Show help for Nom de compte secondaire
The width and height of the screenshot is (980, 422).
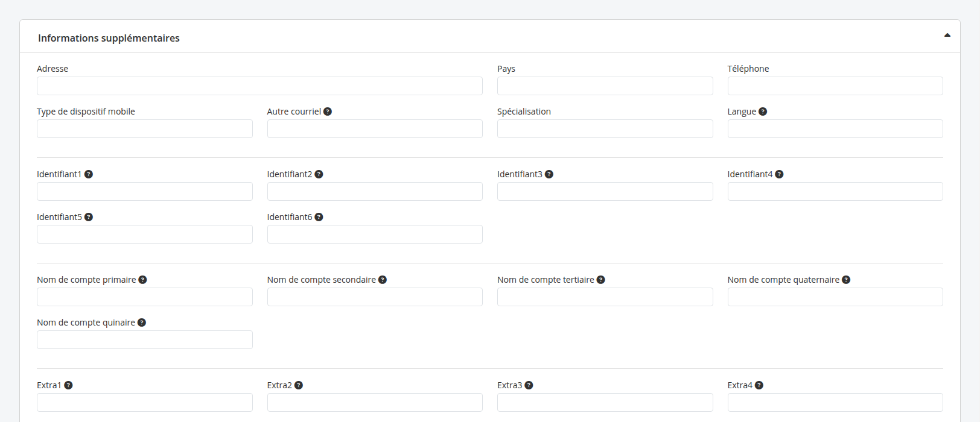tap(383, 280)
